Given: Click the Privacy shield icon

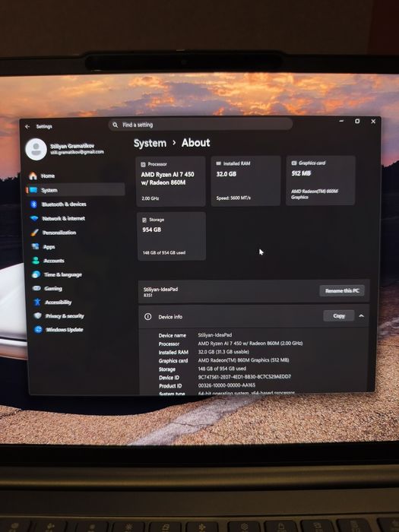Looking at the screenshot, I should pos(38,316).
